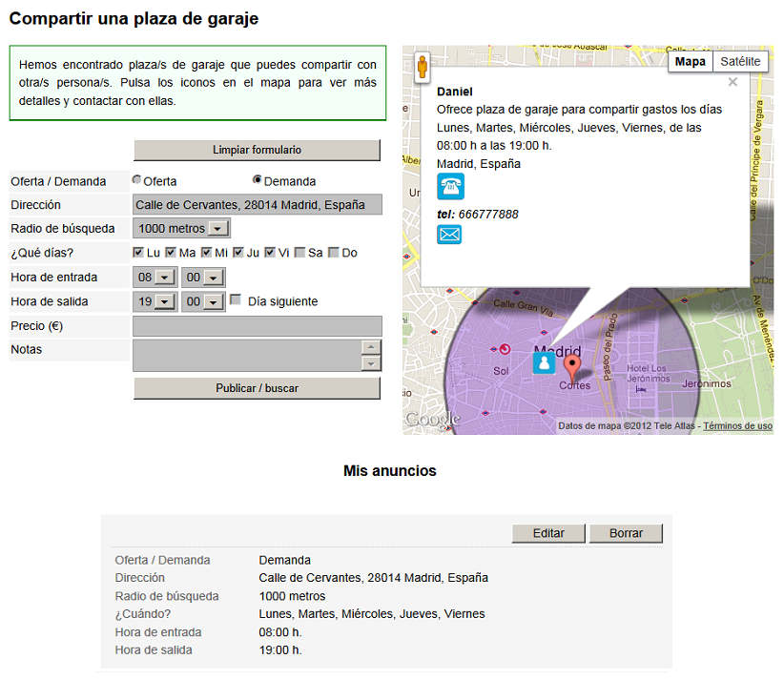This screenshot has height=680, width=784.
Task: Click the blue person marker on map
Action: tap(544, 362)
